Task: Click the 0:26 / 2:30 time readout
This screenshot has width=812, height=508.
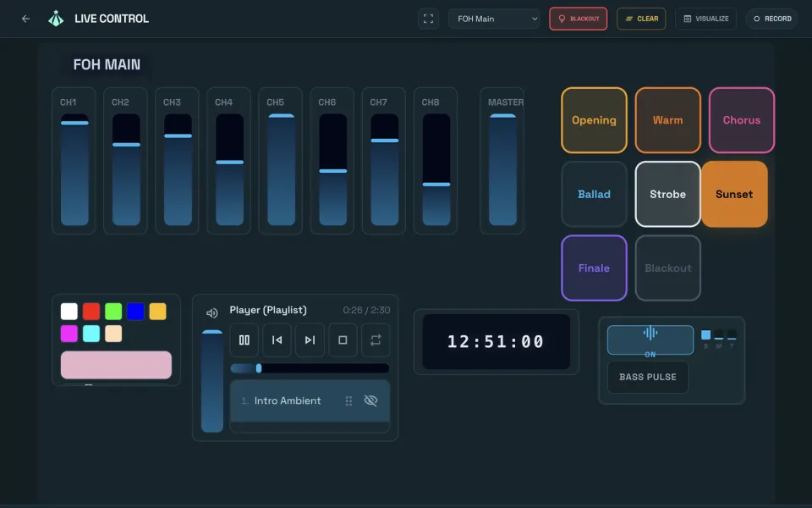Action: coord(366,310)
